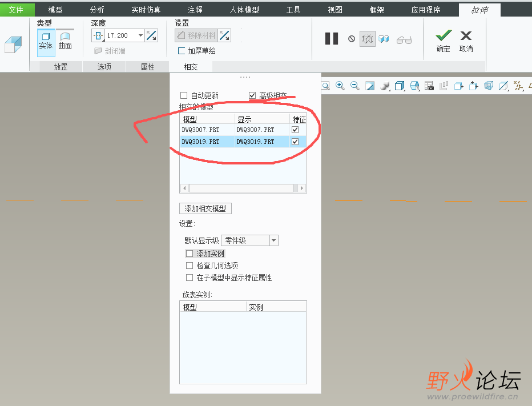This screenshot has width=532, height=406.
Task: Open the 文件 menu
Action: (x=17, y=9)
